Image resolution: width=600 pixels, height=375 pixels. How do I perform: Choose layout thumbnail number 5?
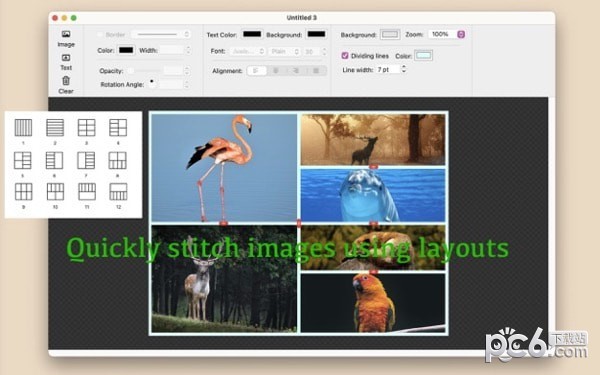point(23,160)
